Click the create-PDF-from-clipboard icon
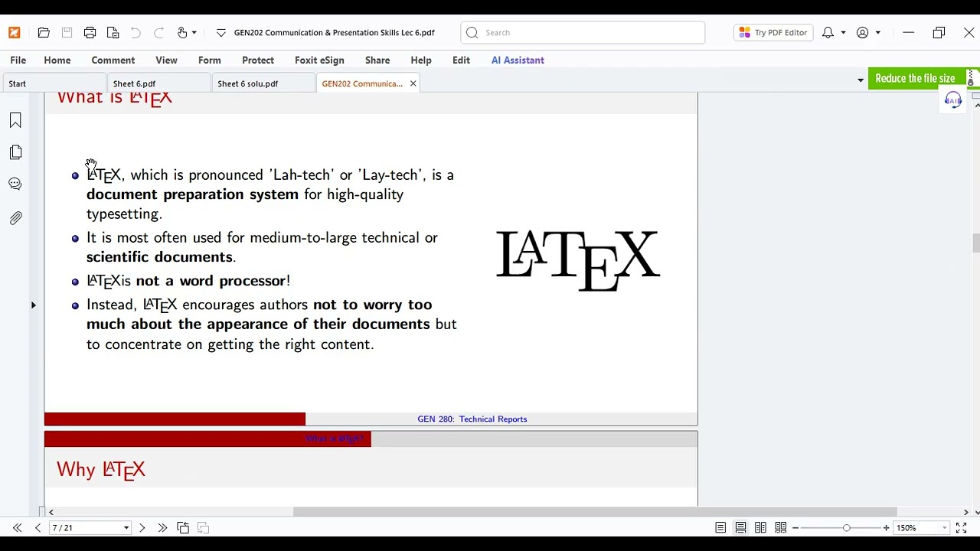 point(113,33)
